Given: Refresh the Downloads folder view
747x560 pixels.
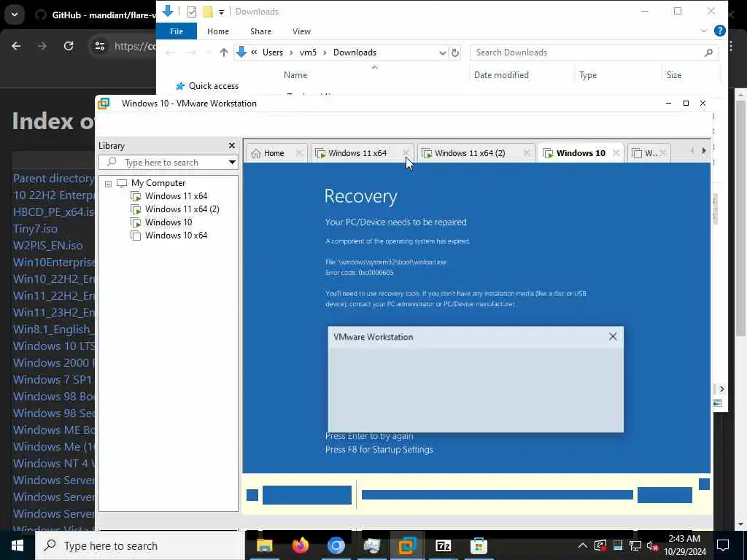Looking at the screenshot, I should (x=455, y=52).
